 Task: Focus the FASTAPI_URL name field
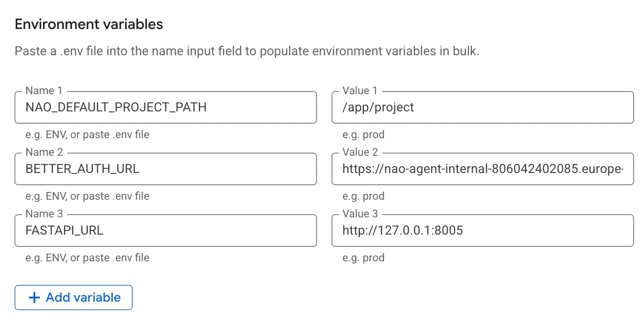(165, 231)
